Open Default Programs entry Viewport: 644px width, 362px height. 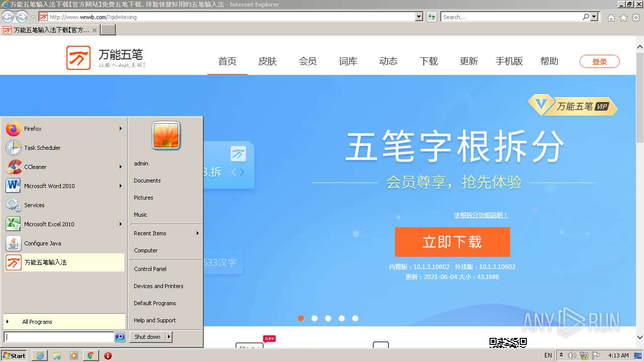[x=166, y=303]
